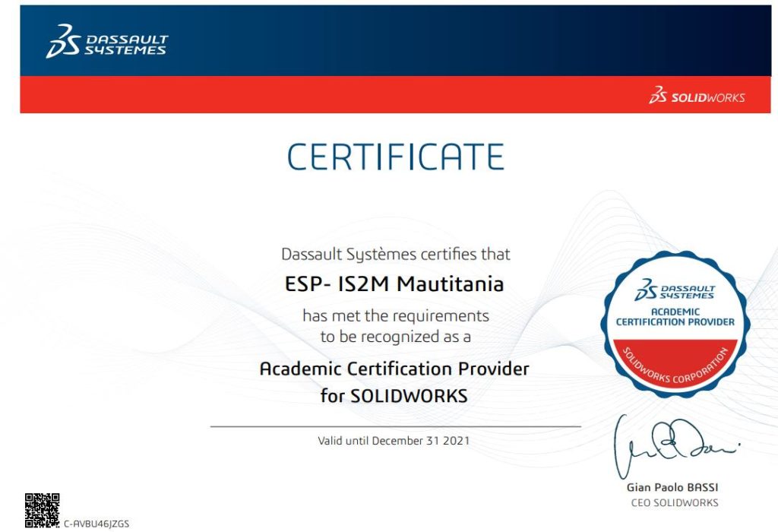
Task: Click the name Gian Paolo BASSI
Action: (672, 486)
